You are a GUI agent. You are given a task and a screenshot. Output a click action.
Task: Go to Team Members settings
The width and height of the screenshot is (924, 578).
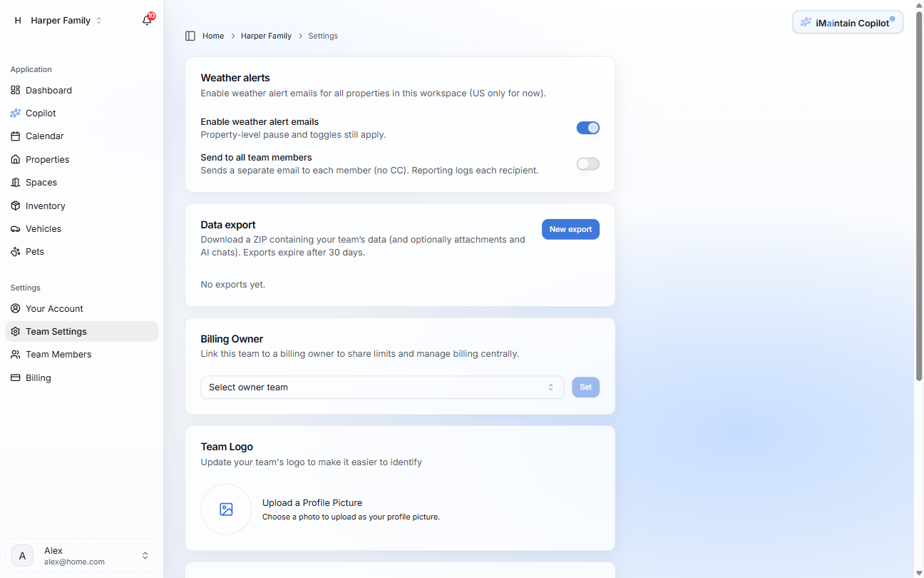coord(58,354)
